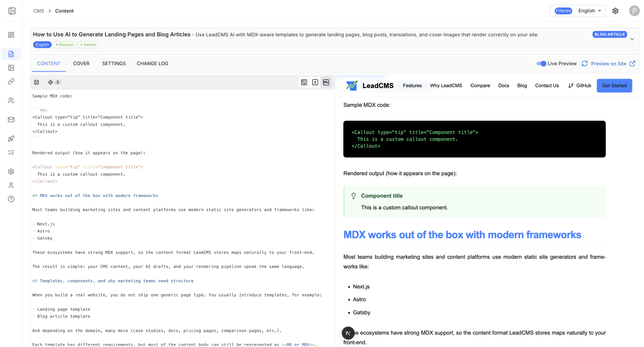Expand the article details chevron near BLOG-ARTICLE badge
644x347 pixels.
632,38
